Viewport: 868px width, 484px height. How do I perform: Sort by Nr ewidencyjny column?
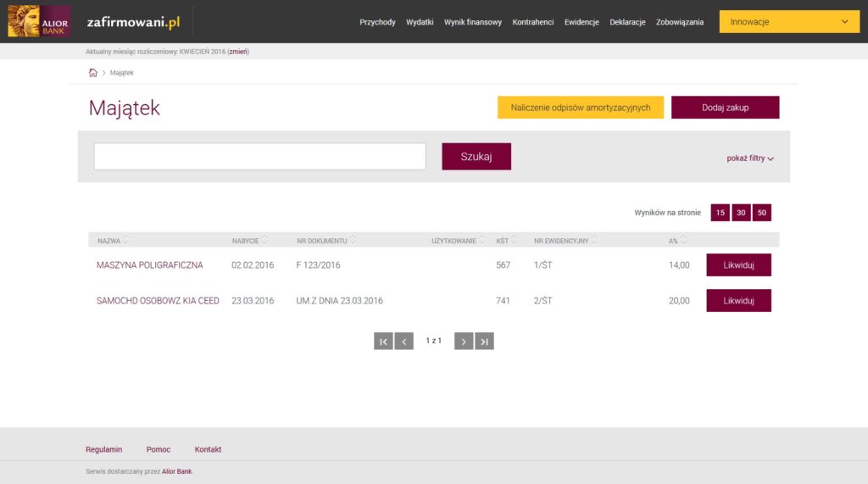(565, 241)
